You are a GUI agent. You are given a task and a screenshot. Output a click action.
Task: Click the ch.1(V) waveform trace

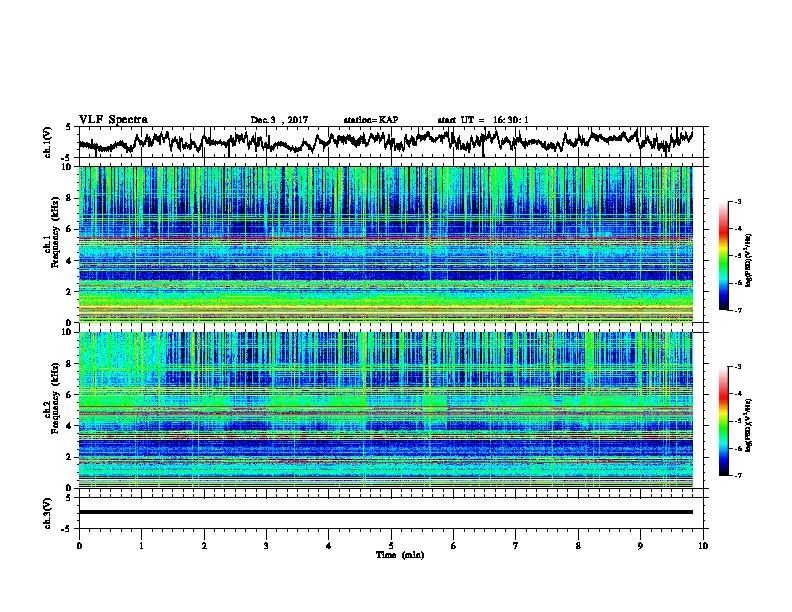pos(386,141)
